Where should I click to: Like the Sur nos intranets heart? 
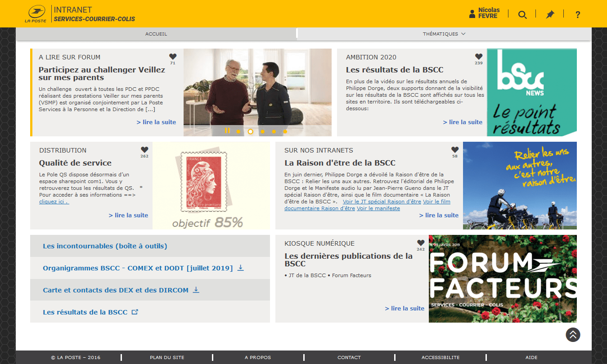tap(455, 150)
